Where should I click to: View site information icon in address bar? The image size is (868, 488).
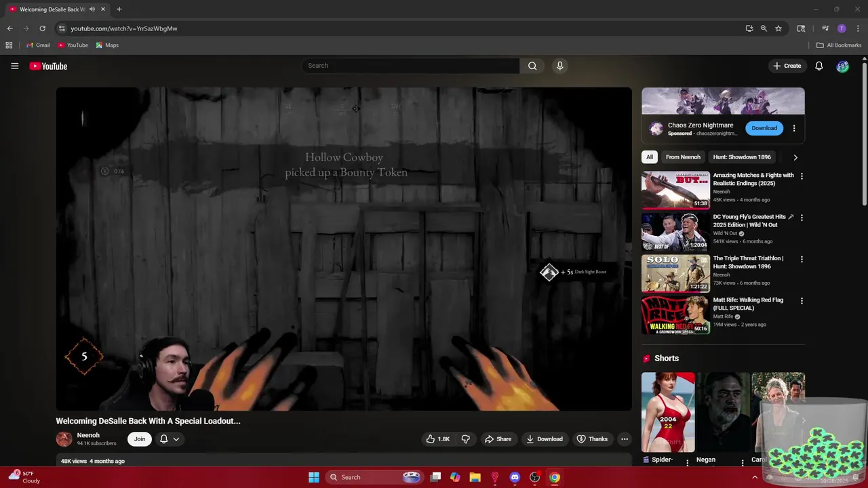point(62,28)
